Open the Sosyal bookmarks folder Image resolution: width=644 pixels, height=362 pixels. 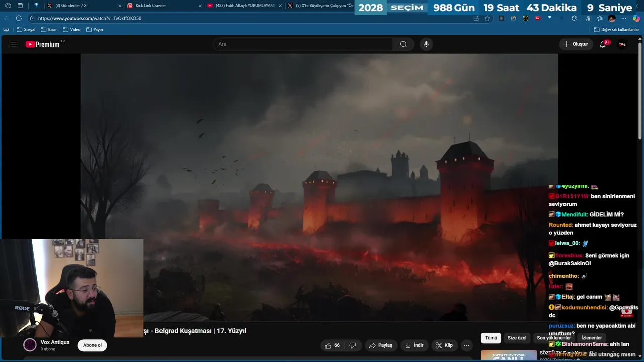[26, 30]
